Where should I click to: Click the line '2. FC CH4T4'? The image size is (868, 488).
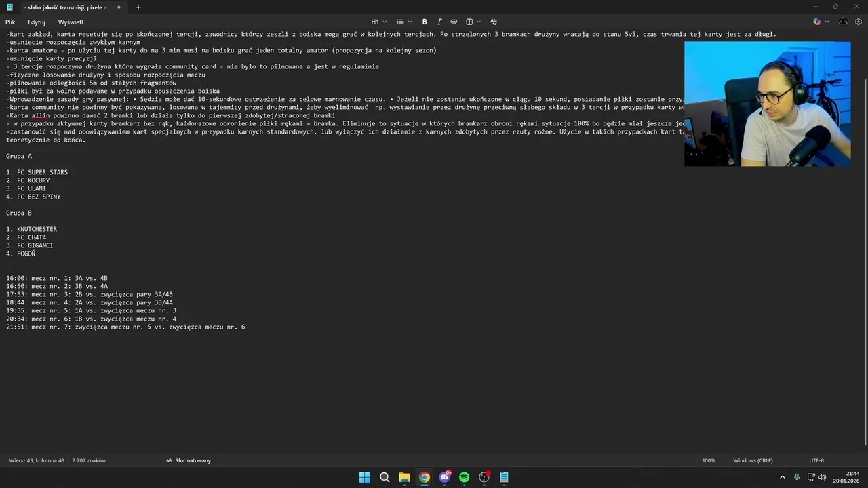26,237
